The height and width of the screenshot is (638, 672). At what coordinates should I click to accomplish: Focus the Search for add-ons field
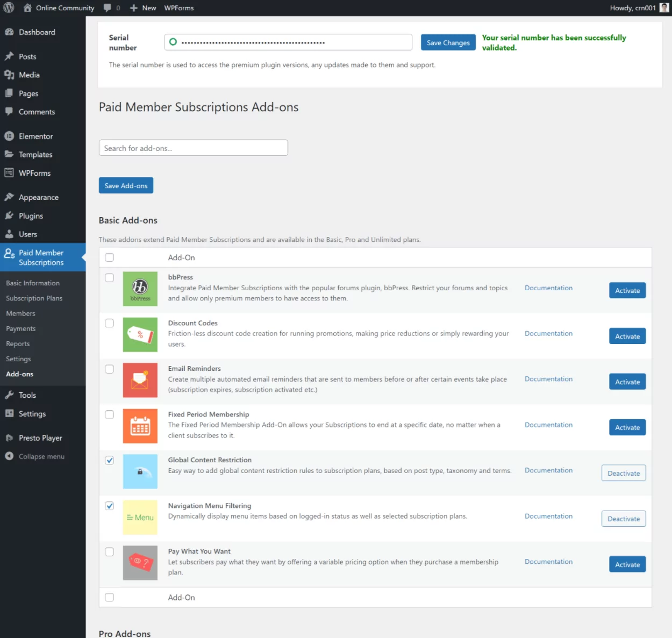[194, 148]
